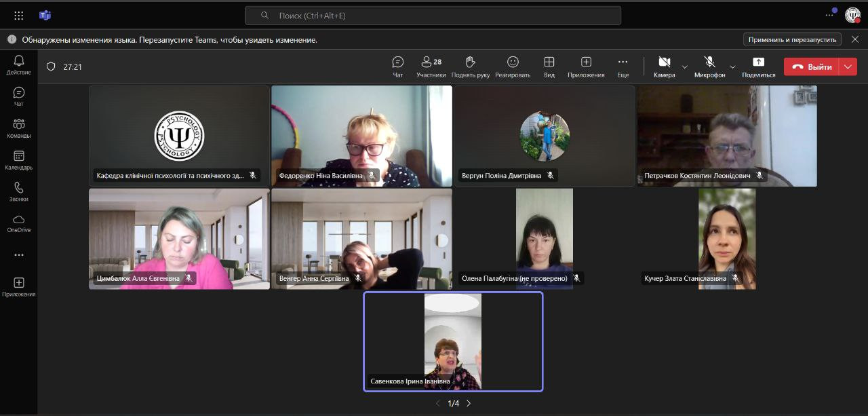868x416 pixels.
Task: Open meeting chat (Чат) in toolbar
Action: 398,67
